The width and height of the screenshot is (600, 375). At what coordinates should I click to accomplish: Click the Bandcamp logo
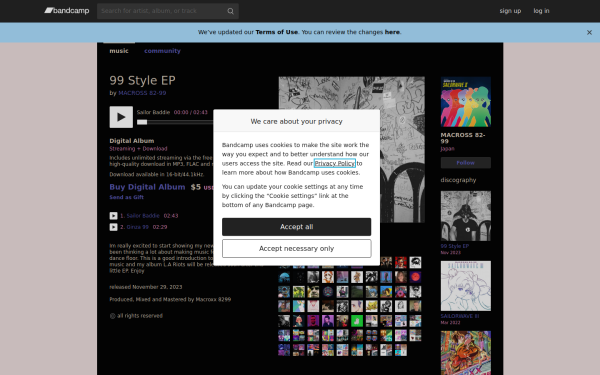coord(67,11)
